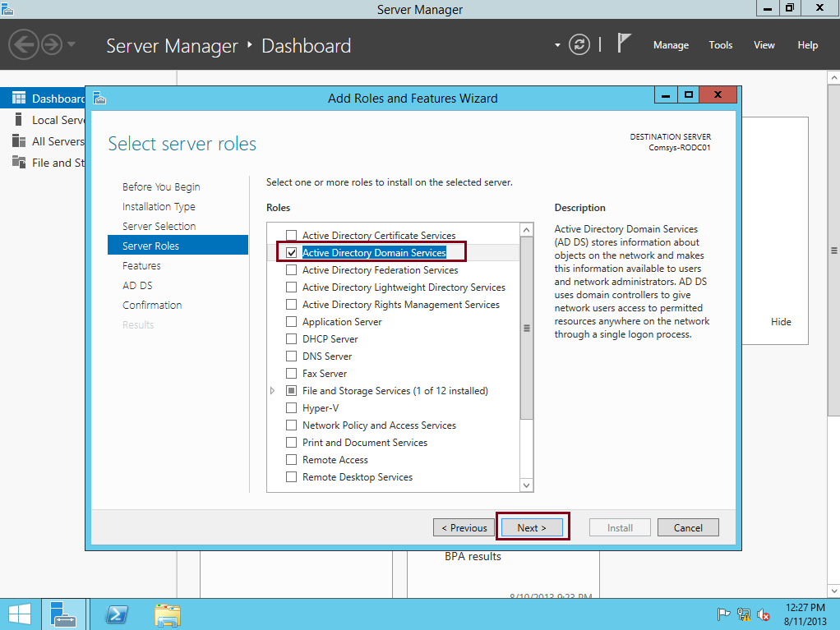840x630 pixels.
Task: Click network warning tray icon
Action: 744,614
